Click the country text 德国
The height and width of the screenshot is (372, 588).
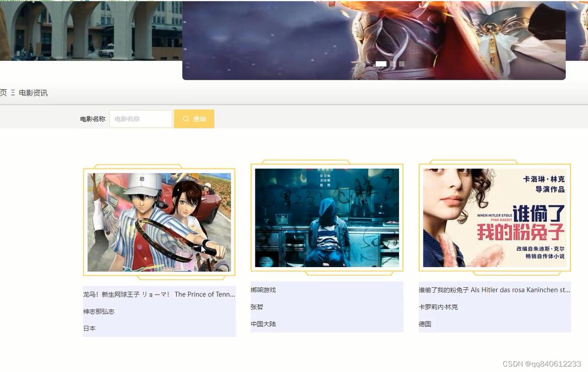point(425,324)
